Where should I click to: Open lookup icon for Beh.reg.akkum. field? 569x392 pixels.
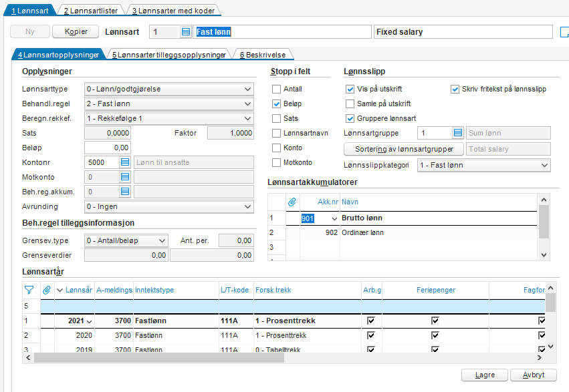[124, 192]
